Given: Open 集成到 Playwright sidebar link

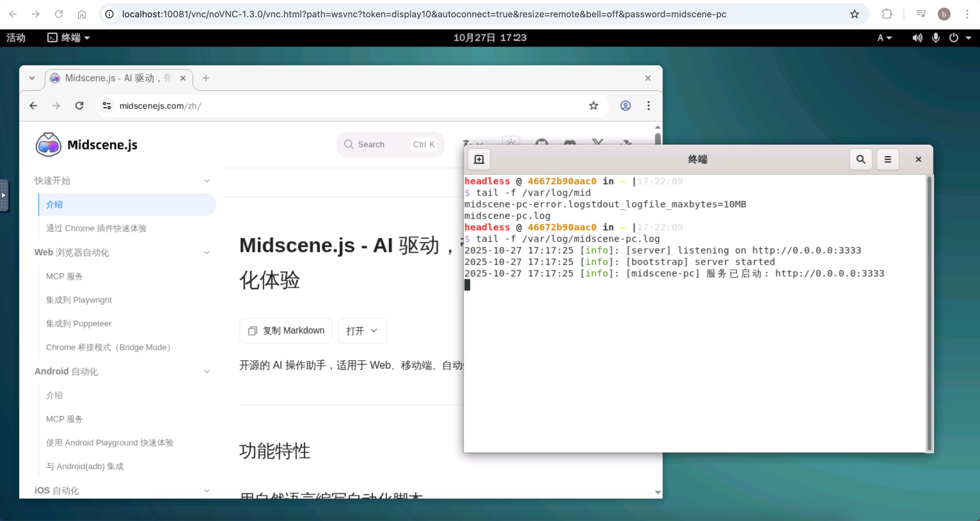Looking at the screenshot, I should coord(79,300).
